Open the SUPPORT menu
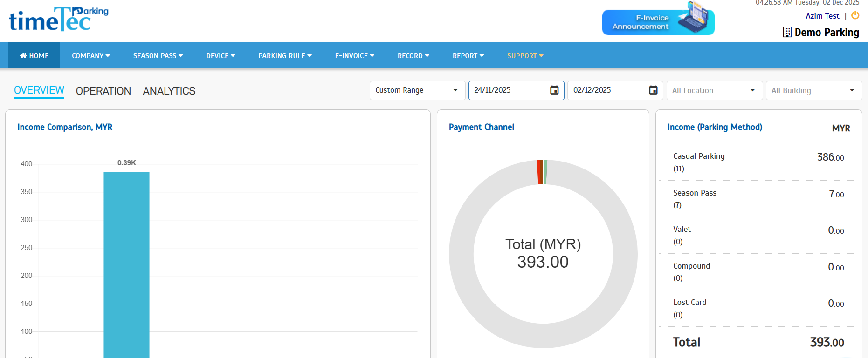Viewport: 868px width, 358px height. (x=525, y=55)
